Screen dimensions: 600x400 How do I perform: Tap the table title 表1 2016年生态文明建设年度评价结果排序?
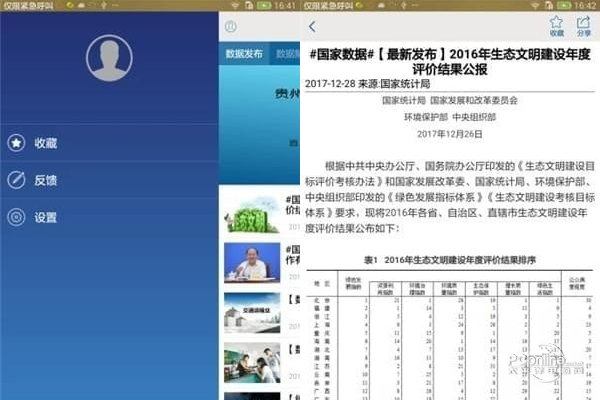pos(450,260)
